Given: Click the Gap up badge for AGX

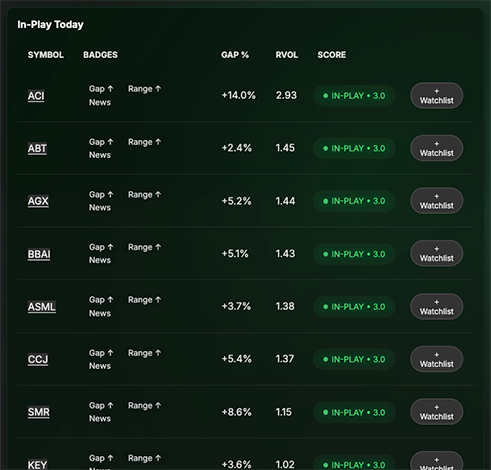Looking at the screenshot, I should (101, 195).
